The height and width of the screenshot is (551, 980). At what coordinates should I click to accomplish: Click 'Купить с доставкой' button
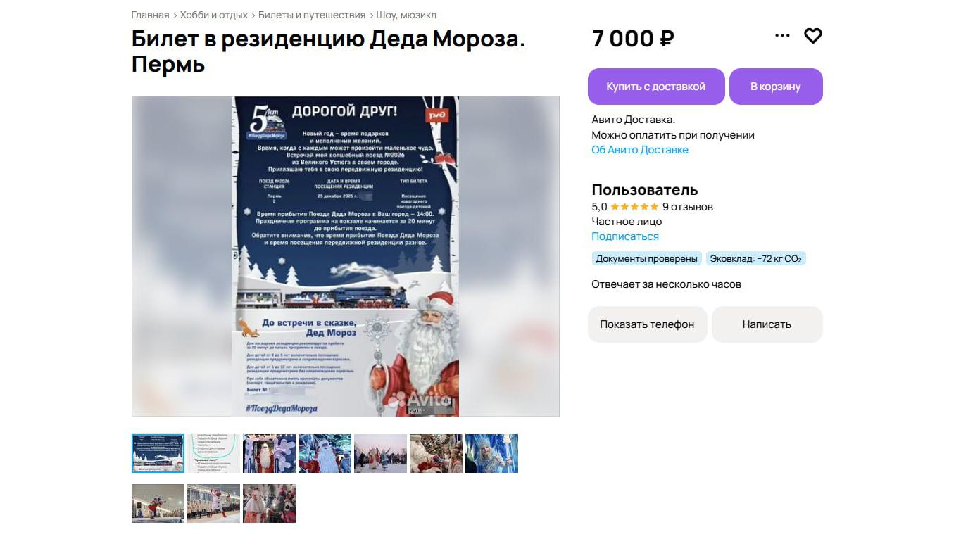[x=656, y=87]
